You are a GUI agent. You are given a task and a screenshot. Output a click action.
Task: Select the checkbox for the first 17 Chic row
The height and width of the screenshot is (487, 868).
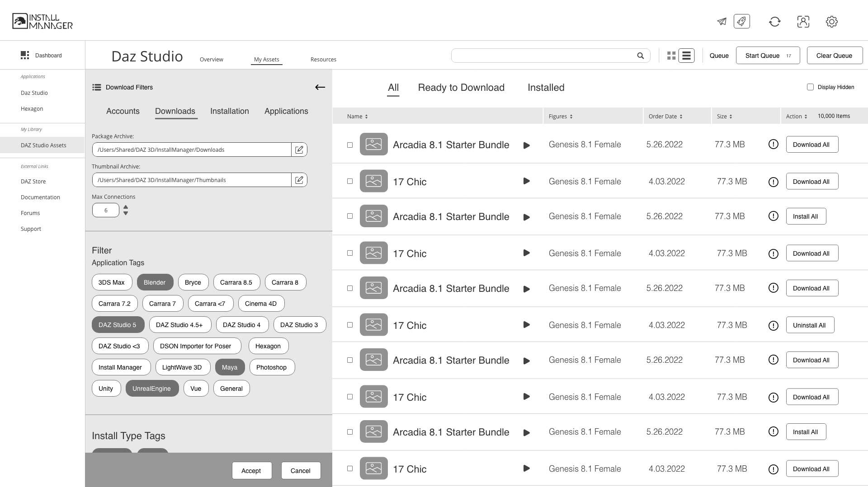coord(350,181)
